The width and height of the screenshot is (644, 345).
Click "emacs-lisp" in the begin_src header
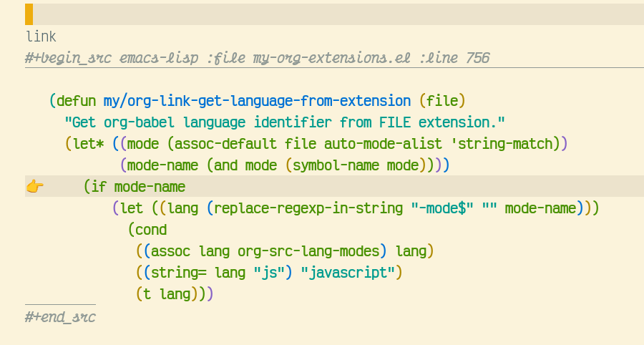159,58
